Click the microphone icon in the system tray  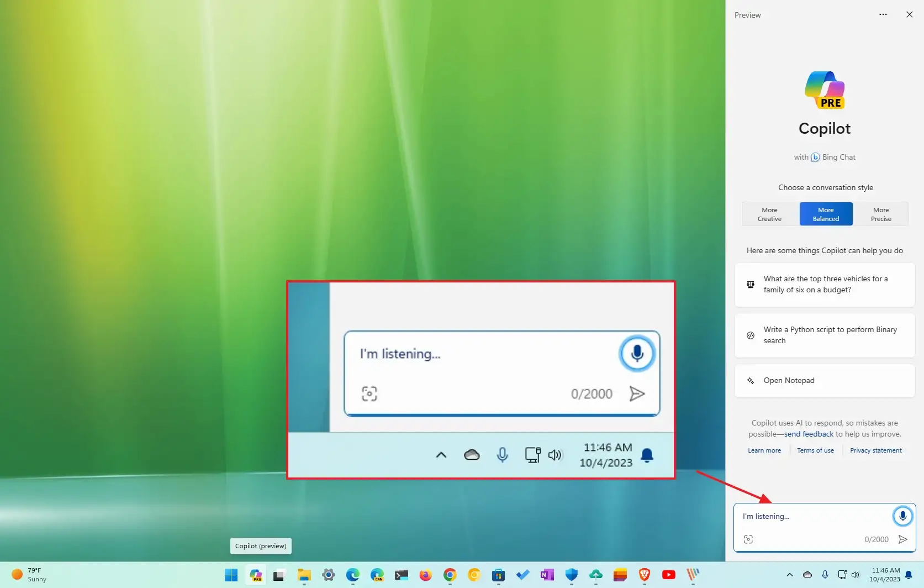[x=825, y=575]
